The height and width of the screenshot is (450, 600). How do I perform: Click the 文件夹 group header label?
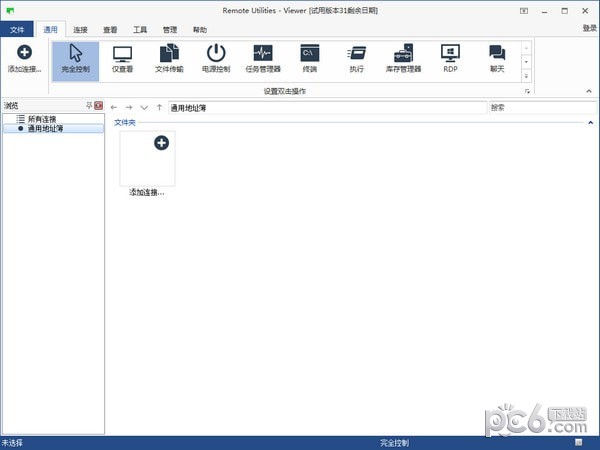click(x=125, y=122)
